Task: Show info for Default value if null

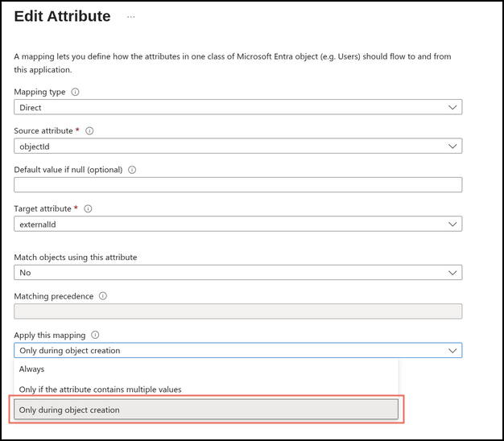Action: [132, 170]
